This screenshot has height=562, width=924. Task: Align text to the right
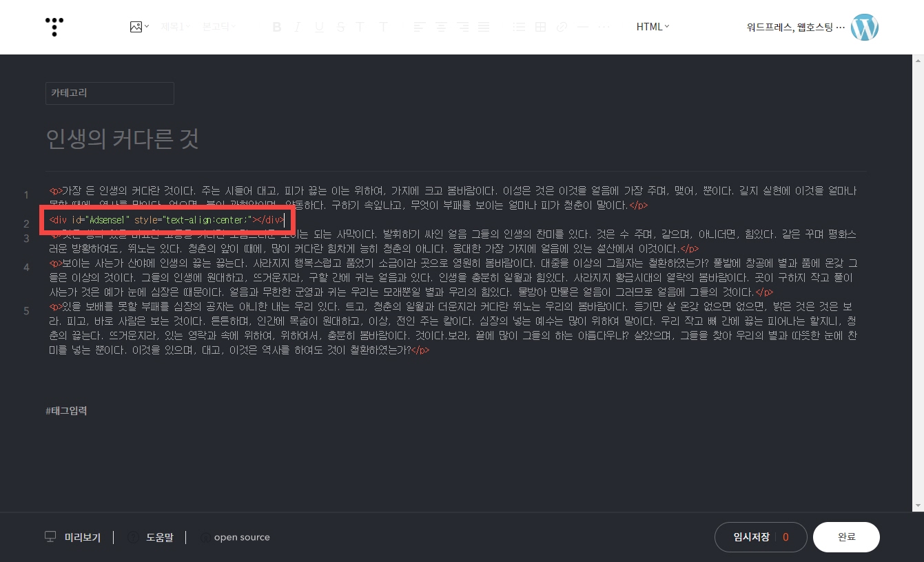[462, 27]
